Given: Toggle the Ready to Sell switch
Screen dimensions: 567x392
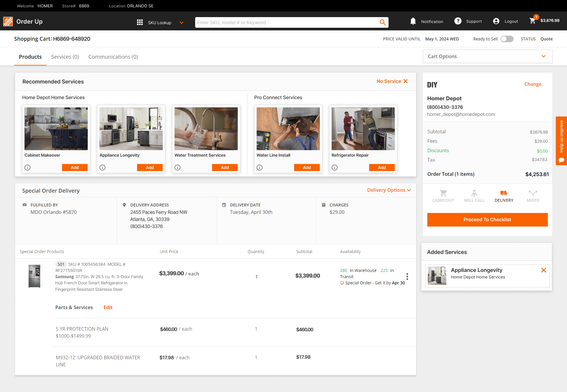Looking at the screenshot, I should (x=507, y=39).
